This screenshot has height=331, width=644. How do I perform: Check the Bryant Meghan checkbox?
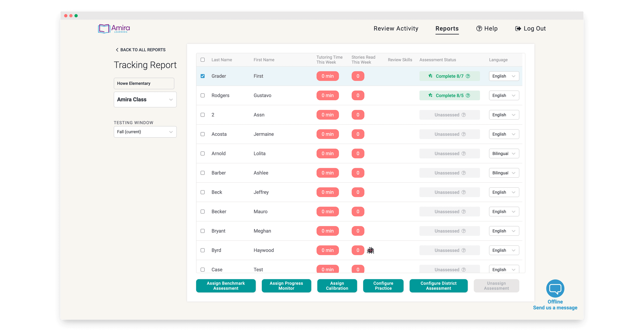[x=202, y=231]
